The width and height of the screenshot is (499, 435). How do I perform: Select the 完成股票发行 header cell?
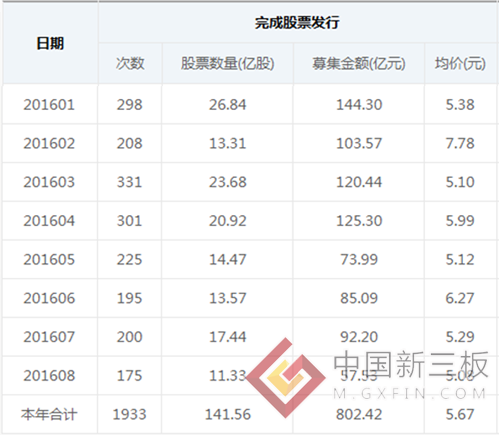[297, 23]
